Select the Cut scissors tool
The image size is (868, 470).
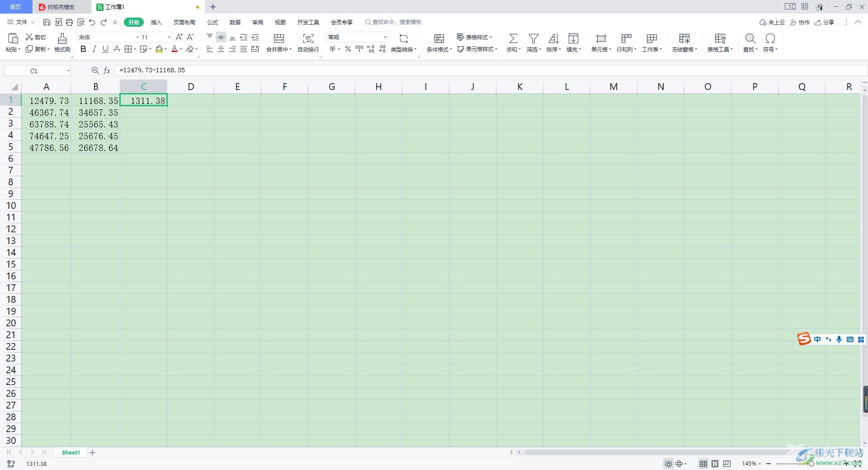point(29,37)
